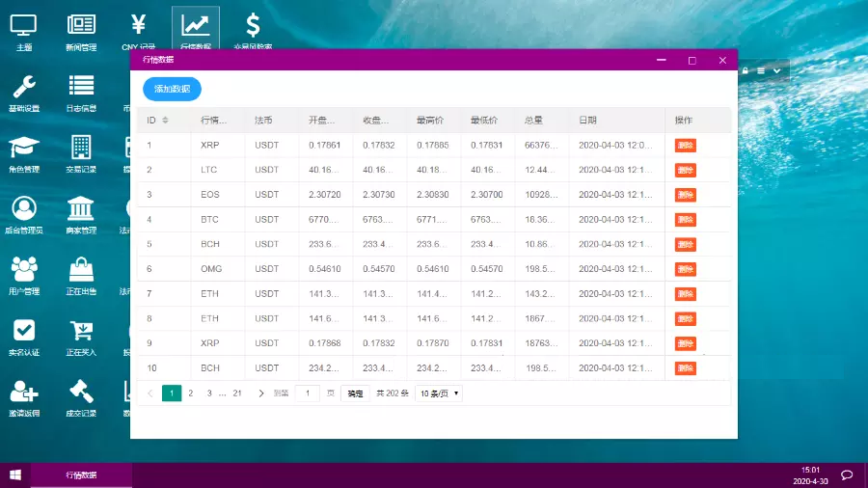Open 交易风险率 dollar sign icon

[x=253, y=28]
